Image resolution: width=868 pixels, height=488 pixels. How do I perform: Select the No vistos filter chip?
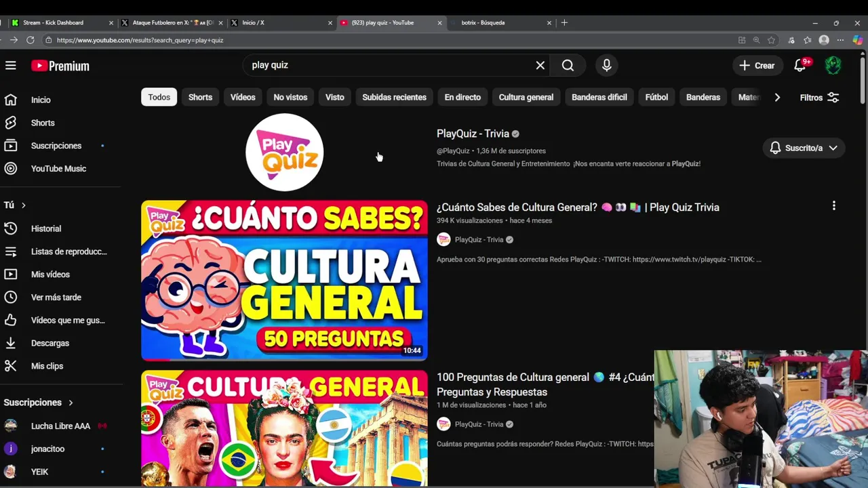(290, 97)
